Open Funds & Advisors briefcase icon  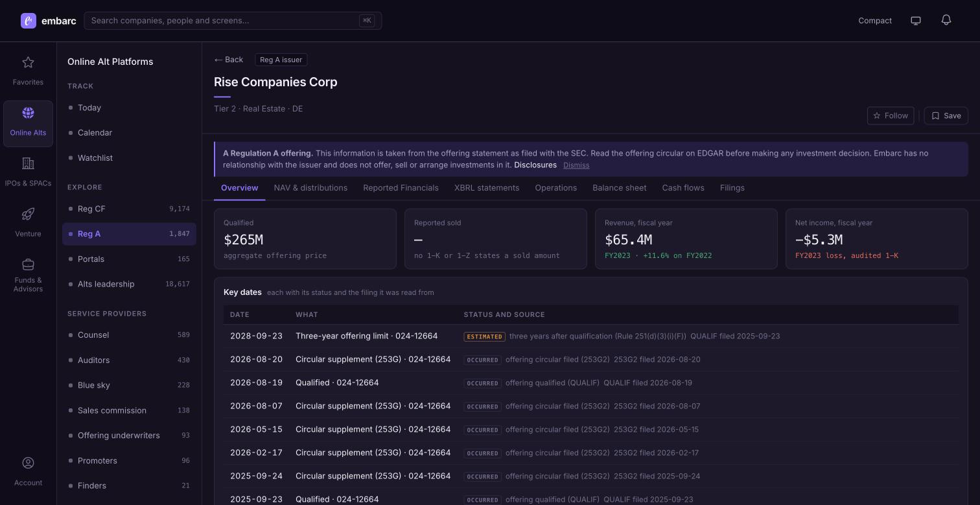point(28,264)
